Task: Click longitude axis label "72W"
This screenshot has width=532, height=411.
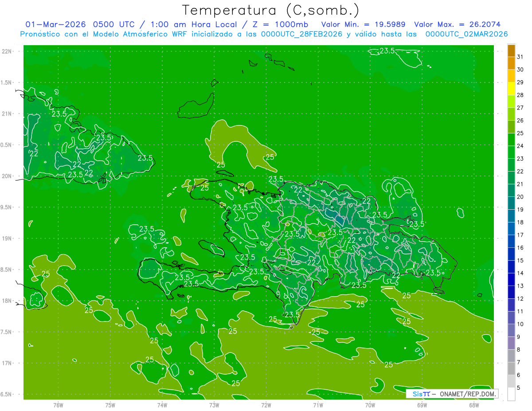Action: coord(266,405)
